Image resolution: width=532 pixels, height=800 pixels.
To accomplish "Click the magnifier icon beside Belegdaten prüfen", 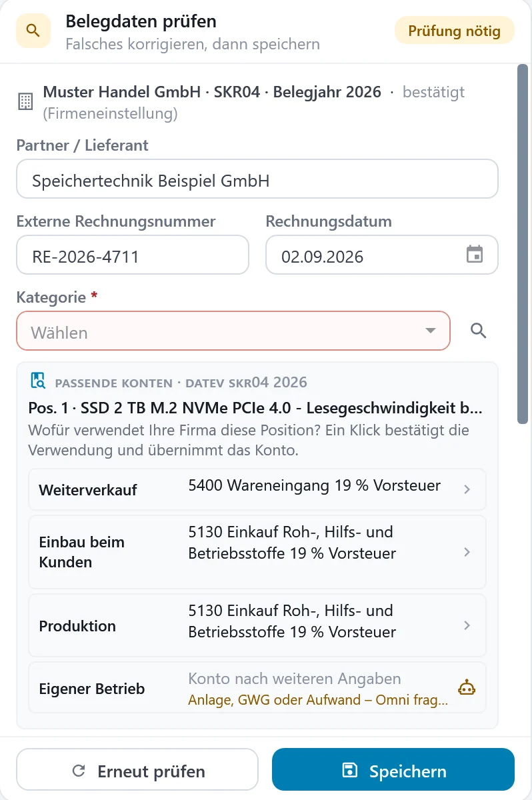I will click(33, 31).
